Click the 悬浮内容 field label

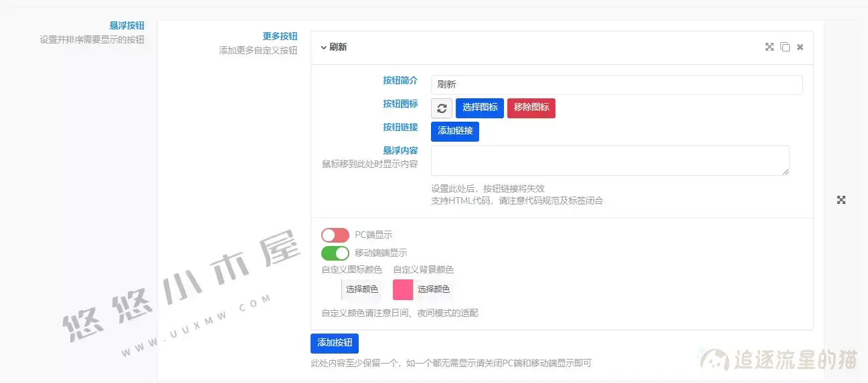pos(400,150)
